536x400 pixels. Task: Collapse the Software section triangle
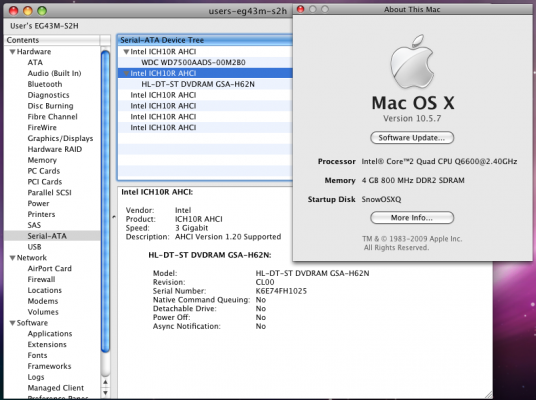pos(13,323)
